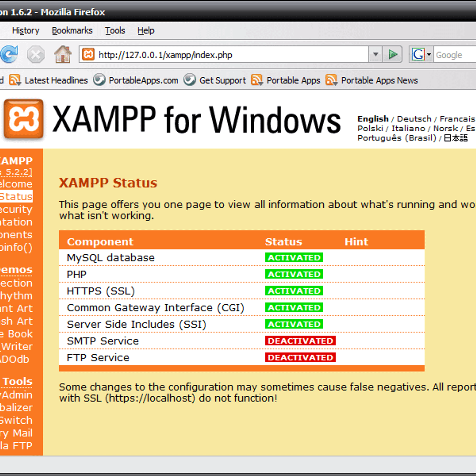Click the Get Support bookmark icon

point(190,80)
